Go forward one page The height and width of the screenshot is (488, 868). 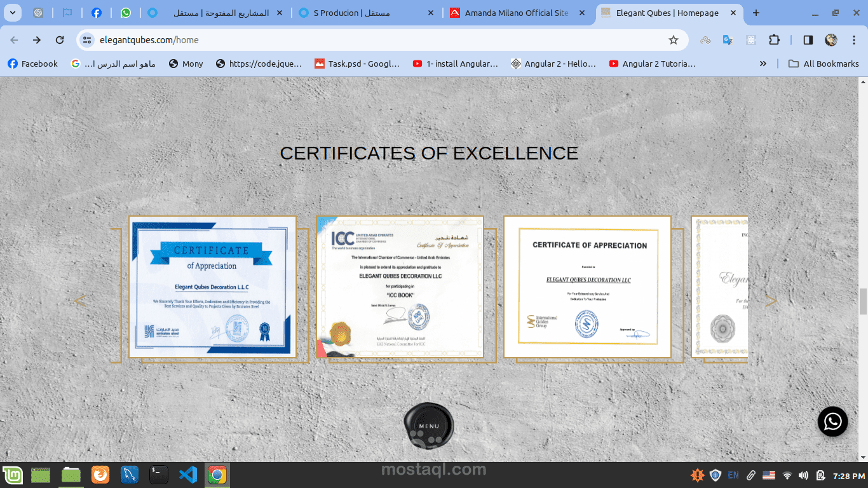pos(37,40)
